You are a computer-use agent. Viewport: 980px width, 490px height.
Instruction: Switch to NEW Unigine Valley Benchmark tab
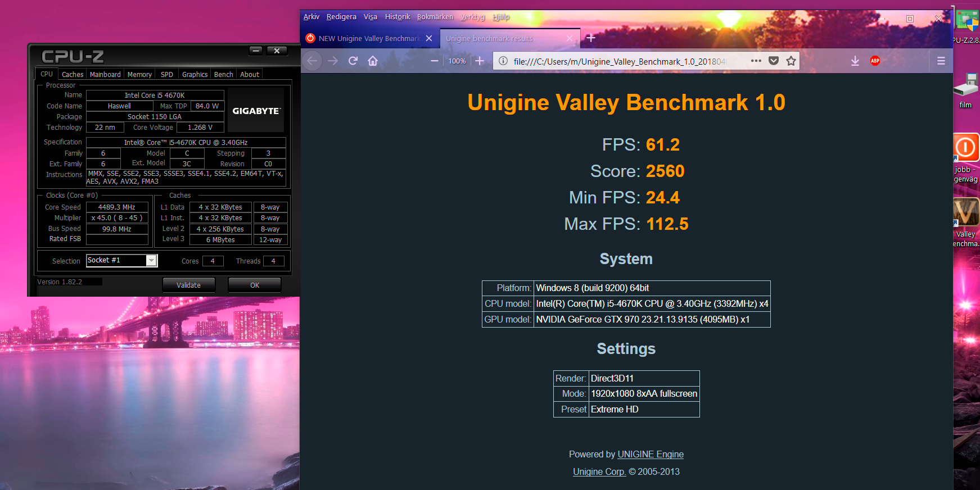tap(368, 38)
